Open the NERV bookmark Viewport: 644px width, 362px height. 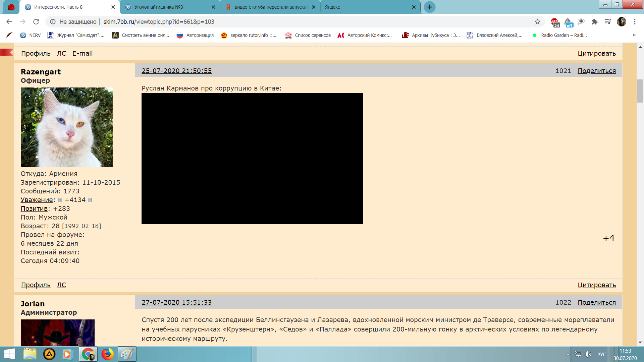tap(31, 35)
